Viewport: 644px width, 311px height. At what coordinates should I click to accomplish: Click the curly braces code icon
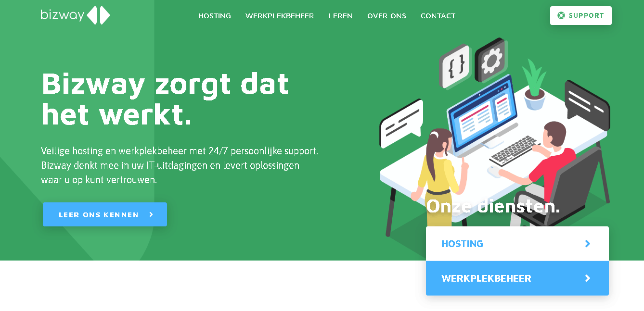coord(455,66)
